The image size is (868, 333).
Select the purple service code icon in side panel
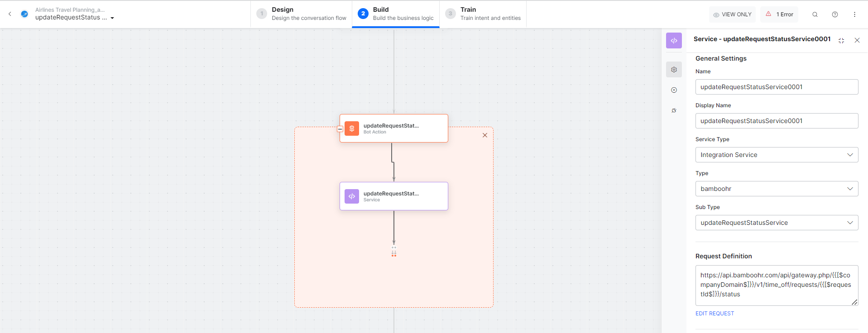pyautogui.click(x=674, y=41)
